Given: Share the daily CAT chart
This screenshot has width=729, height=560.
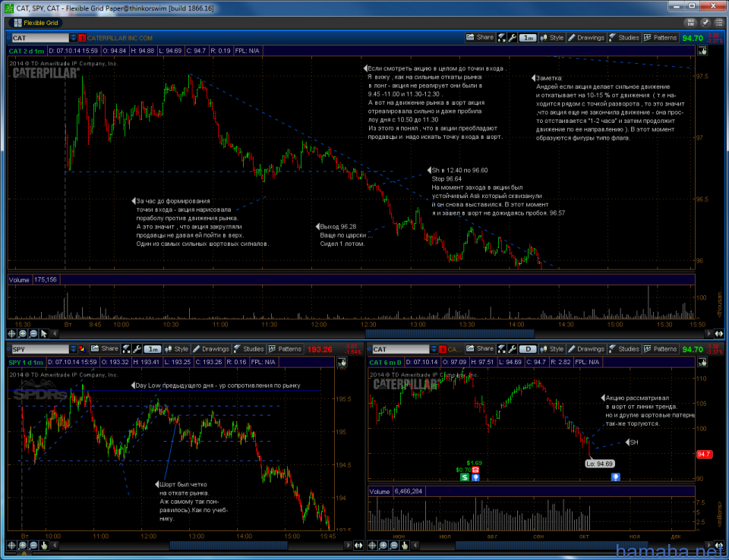Looking at the screenshot, I should point(480,349).
